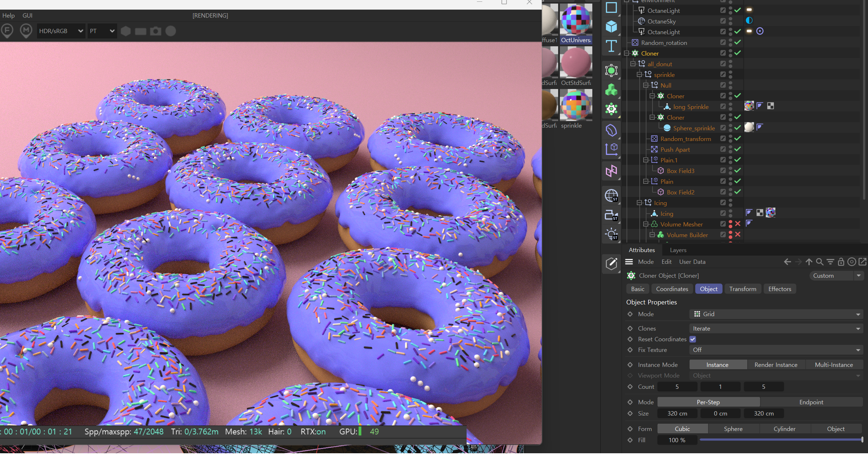Select Object form
This screenshot has width=868, height=465.
tap(836, 429)
